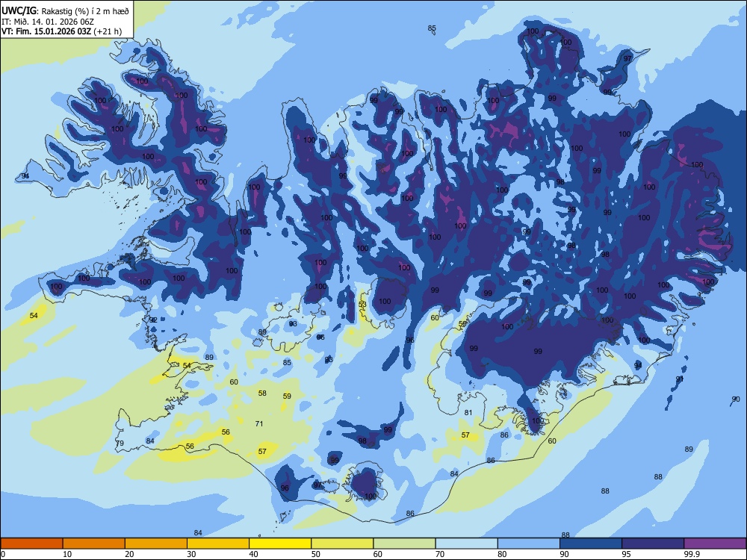
Task: Choose the golden 30–40 legend swatch
Action: tap(218, 544)
